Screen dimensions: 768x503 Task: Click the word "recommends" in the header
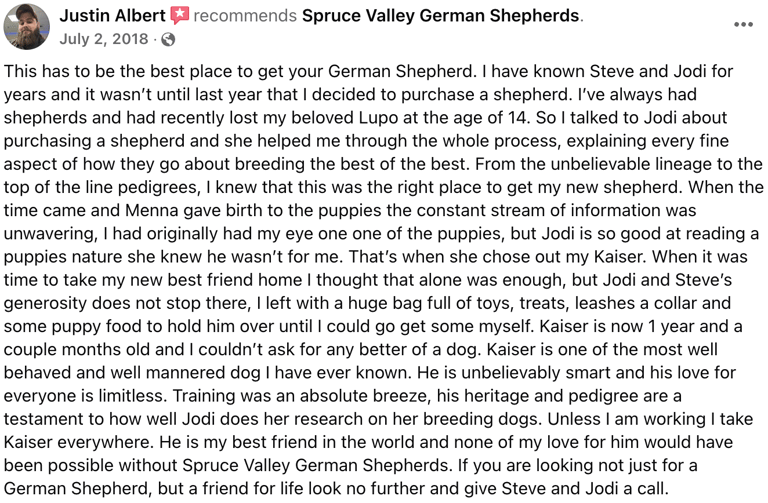pos(245,16)
